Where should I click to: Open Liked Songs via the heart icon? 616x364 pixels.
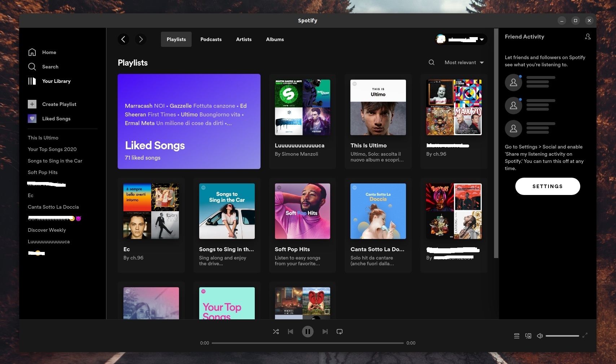tap(32, 119)
